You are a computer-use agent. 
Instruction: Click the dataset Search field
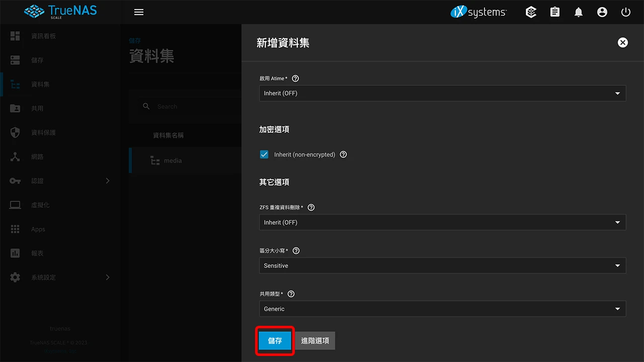pos(186,106)
